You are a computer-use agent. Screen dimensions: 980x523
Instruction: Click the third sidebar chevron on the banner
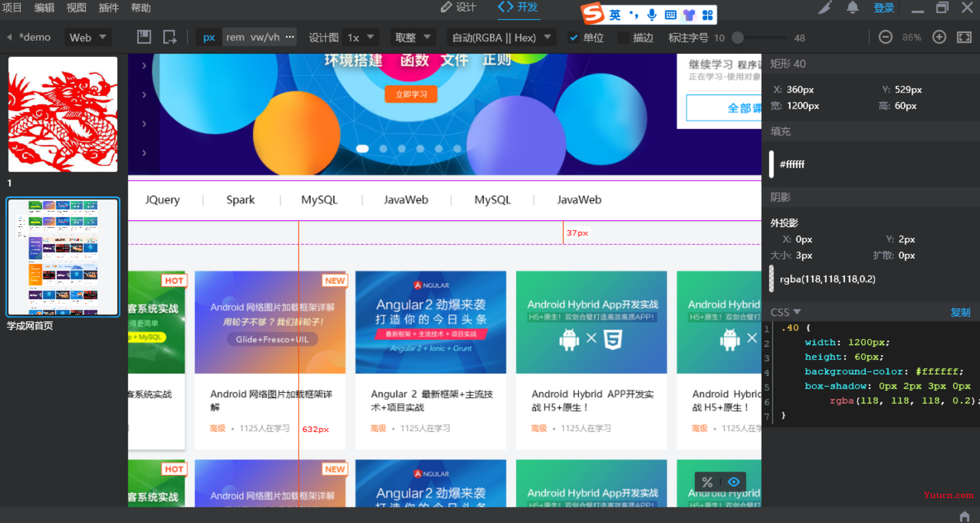point(144,124)
